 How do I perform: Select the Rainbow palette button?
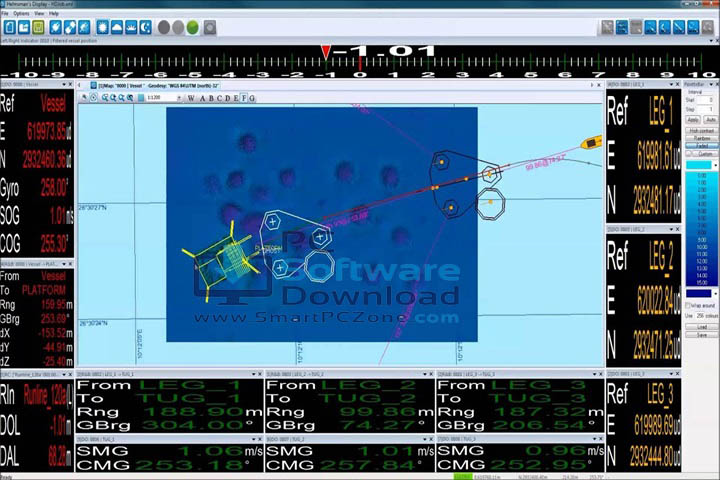point(702,138)
